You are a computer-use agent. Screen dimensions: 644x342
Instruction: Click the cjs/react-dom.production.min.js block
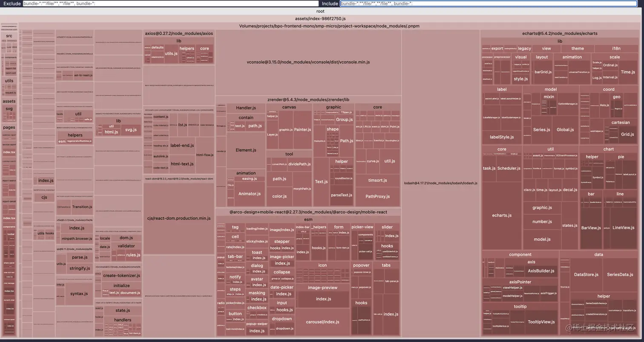click(x=179, y=218)
